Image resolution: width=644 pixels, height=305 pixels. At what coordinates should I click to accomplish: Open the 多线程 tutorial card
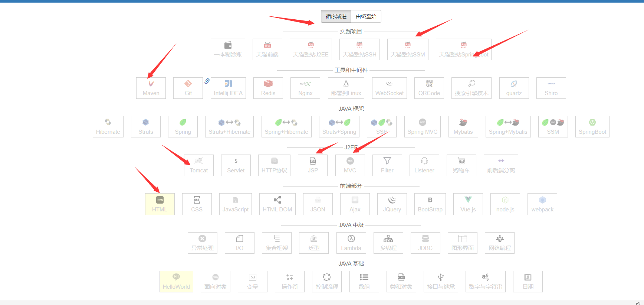tap(388, 243)
